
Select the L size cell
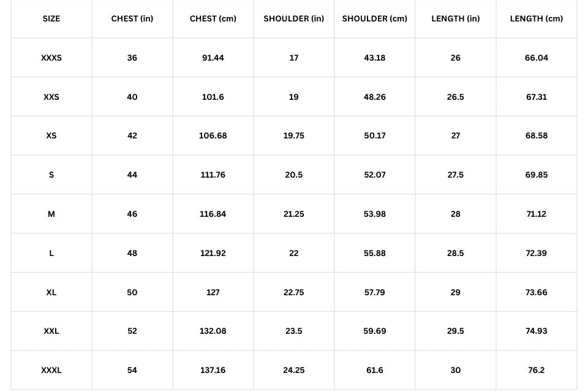point(51,253)
